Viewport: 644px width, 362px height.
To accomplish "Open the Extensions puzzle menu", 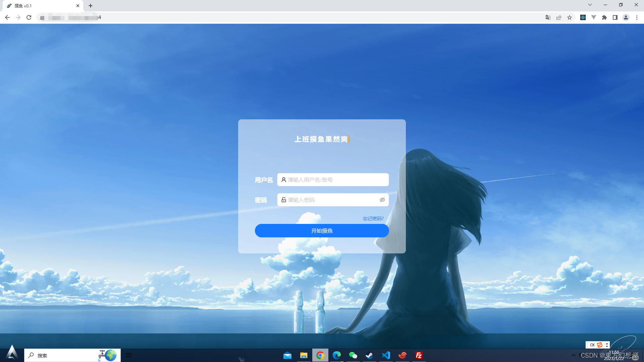I will pos(604,17).
